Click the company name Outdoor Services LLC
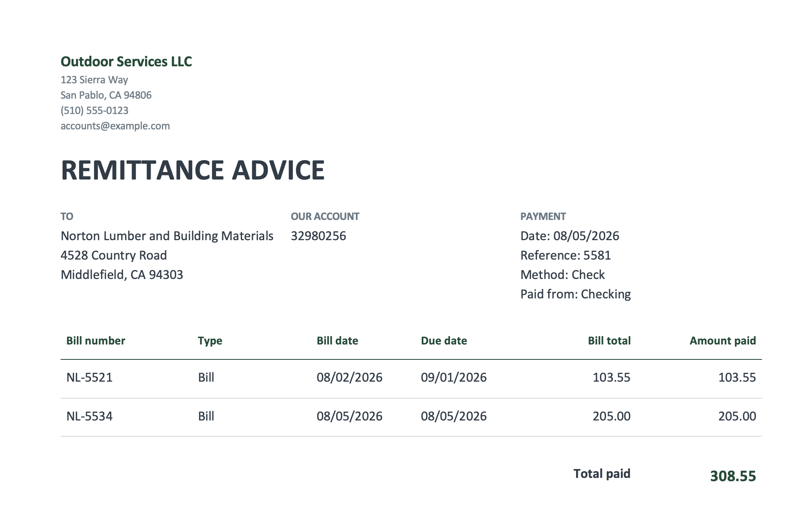812x507 pixels. 126,61
